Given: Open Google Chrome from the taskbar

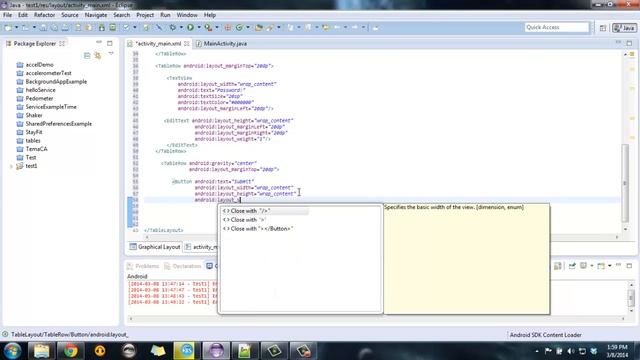Looking at the screenshot, I should (x=71, y=351).
